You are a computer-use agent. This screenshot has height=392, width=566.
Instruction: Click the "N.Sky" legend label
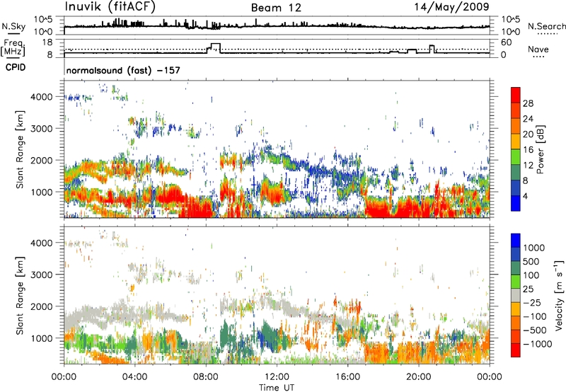tap(13, 26)
